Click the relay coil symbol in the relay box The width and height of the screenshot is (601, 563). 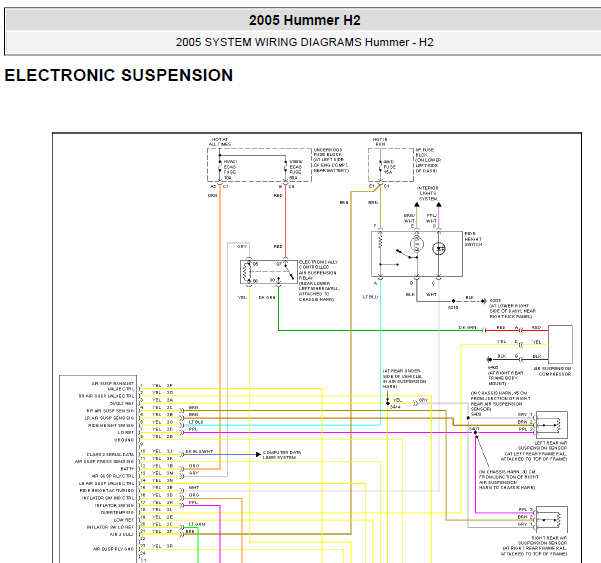pos(246,272)
